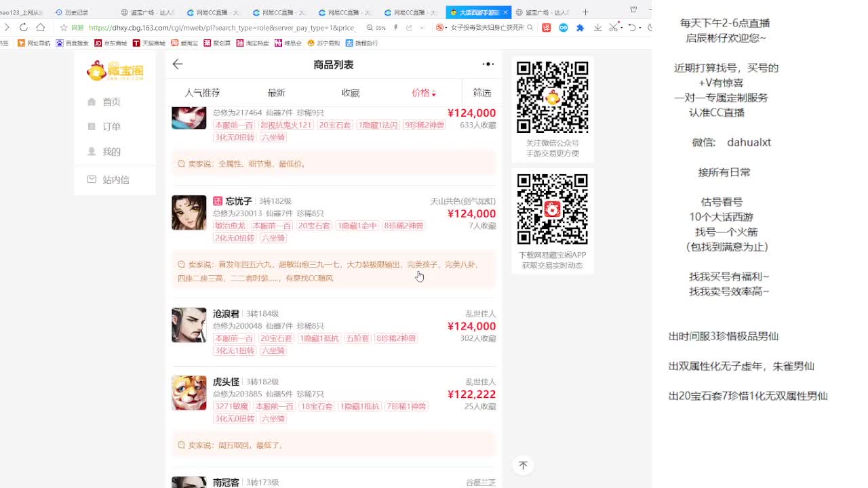This screenshot has width=868, height=488.
Task: Open the 筛选 filter panel
Action: point(482,93)
